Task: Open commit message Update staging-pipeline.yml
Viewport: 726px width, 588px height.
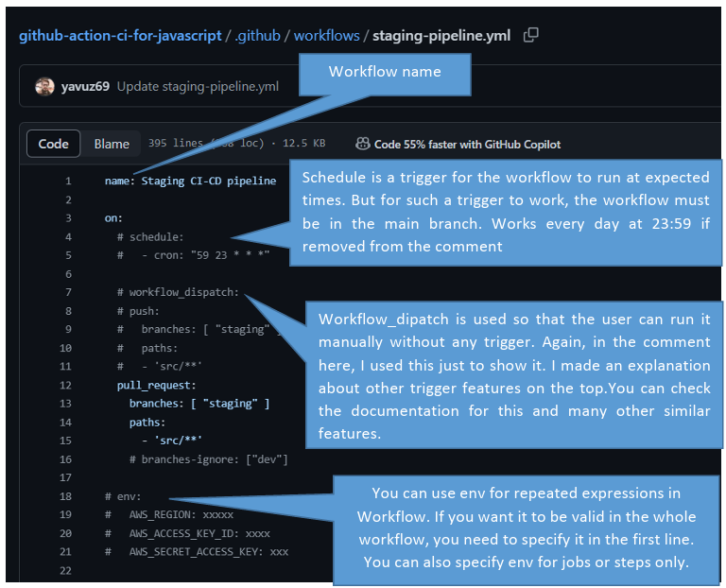Action: (198, 87)
